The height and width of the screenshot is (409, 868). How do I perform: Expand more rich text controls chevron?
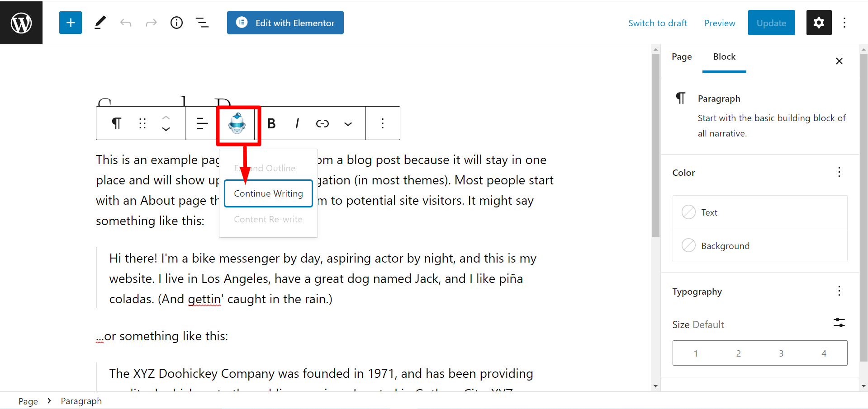(x=347, y=124)
